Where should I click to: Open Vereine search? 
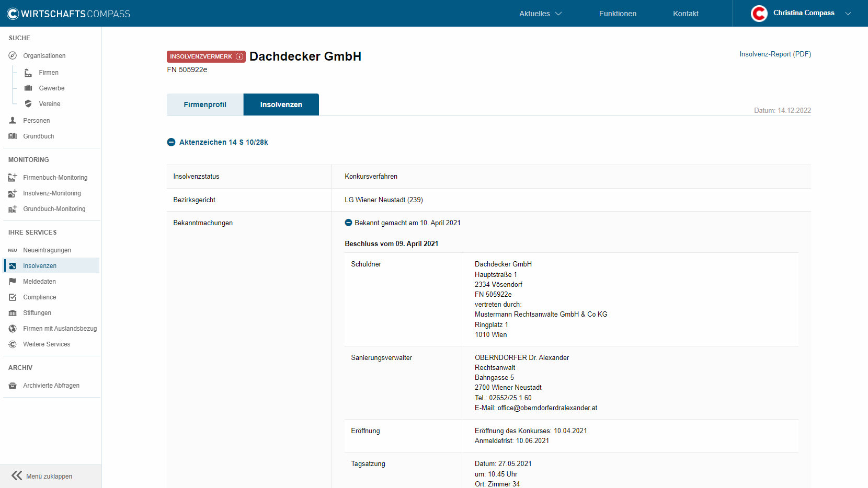[50, 104]
